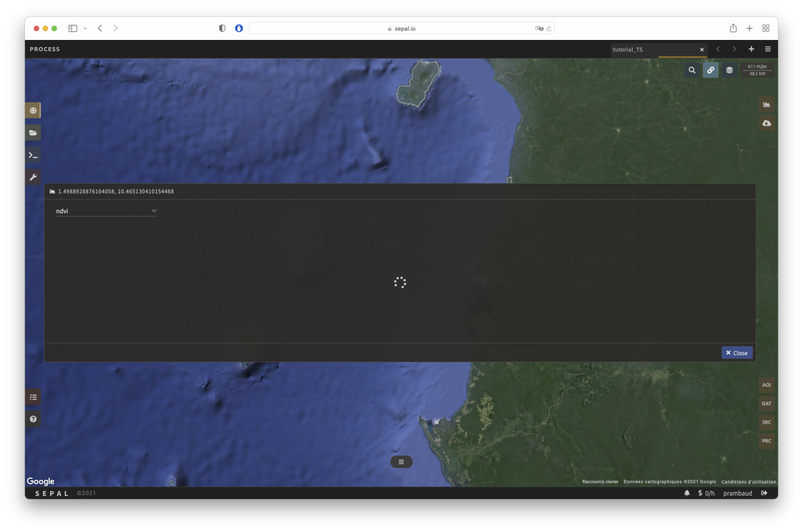The height and width of the screenshot is (532, 803).
Task: Click the cloud download retrieve icon
Action: click(x=766, y=123)
